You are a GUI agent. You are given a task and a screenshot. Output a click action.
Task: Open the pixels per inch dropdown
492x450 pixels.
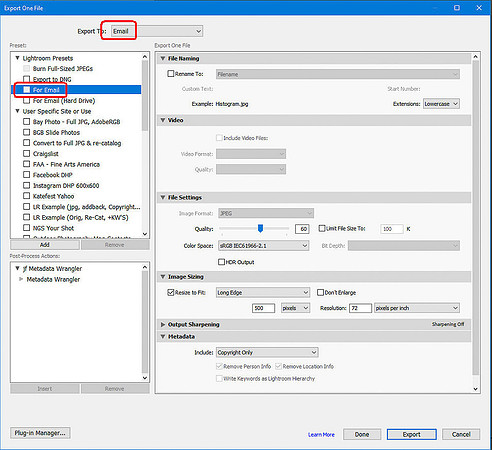click(x=417, y=308)
